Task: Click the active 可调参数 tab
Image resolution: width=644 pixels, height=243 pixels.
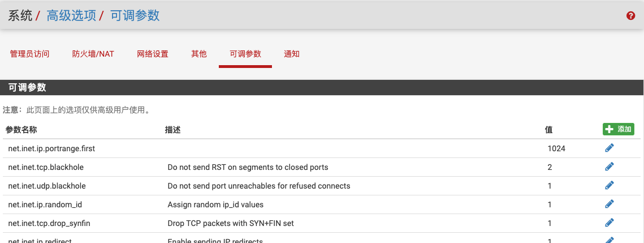Action: pyautogui.click(x=245, y=54)
